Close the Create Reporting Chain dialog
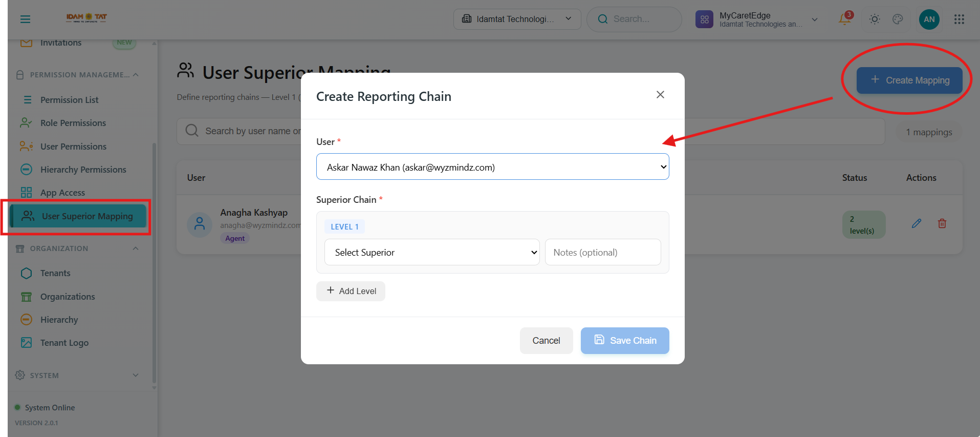 [x=660, y=95]
